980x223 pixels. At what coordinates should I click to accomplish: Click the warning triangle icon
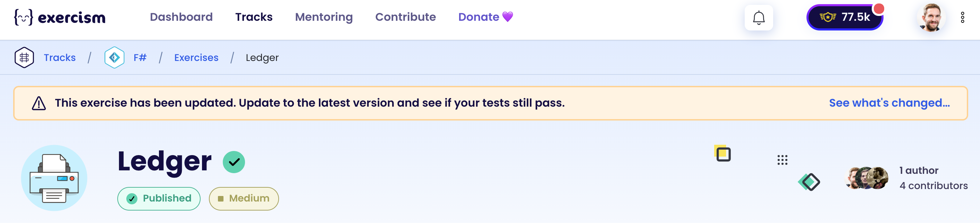pyautogui.click(x=39, y=103)
